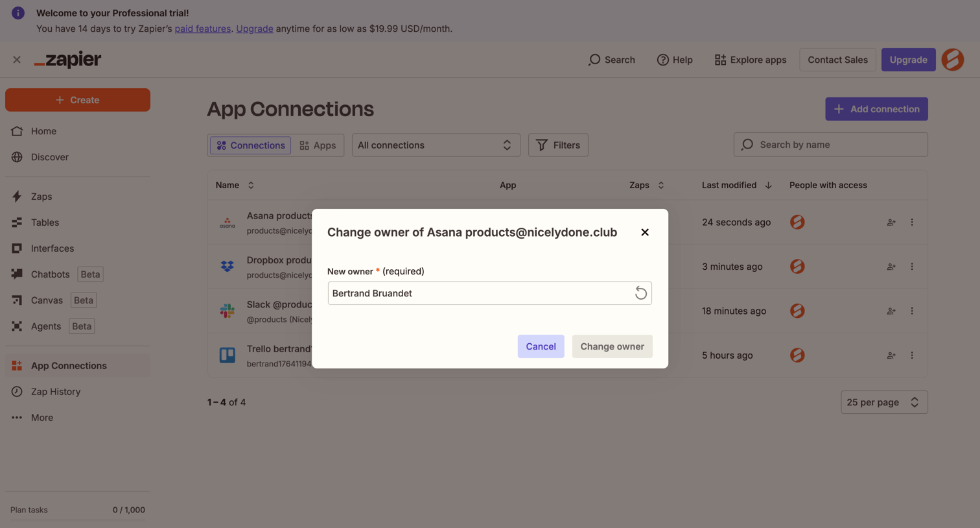This screenshot has height=528, width=980.
Task: Open Tables in sidebar
Action: 78,222
